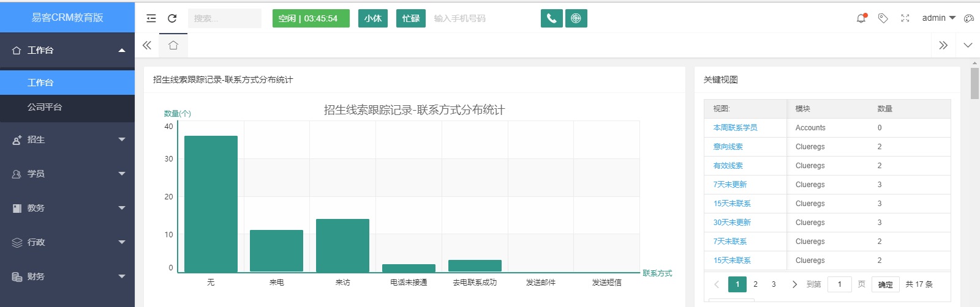Click the 小休 break button
Screen dimensions: 980x307
(x=373, y=18)
